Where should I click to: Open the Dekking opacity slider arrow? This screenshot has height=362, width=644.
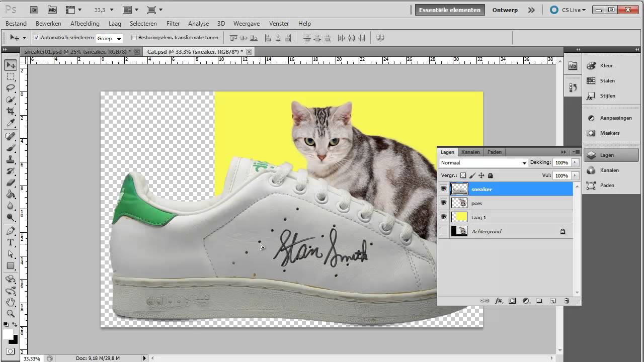click(x=575, y=163)
